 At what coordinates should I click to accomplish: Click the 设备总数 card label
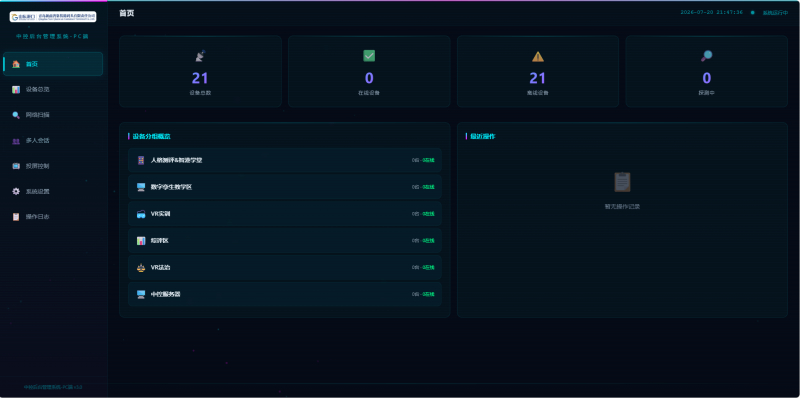click(x=200, y=93)
